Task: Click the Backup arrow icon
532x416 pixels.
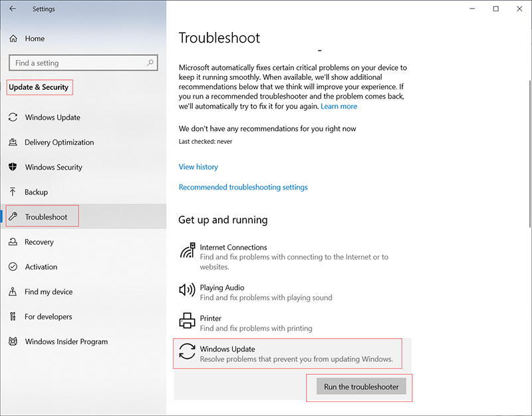Action: 13,192
